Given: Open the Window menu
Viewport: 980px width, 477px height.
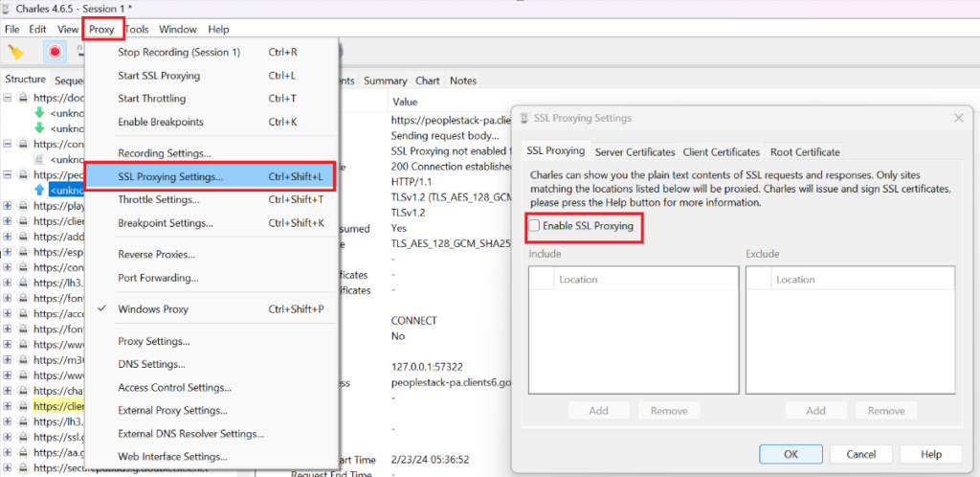Looking at the screenshot, I should 177,29.
